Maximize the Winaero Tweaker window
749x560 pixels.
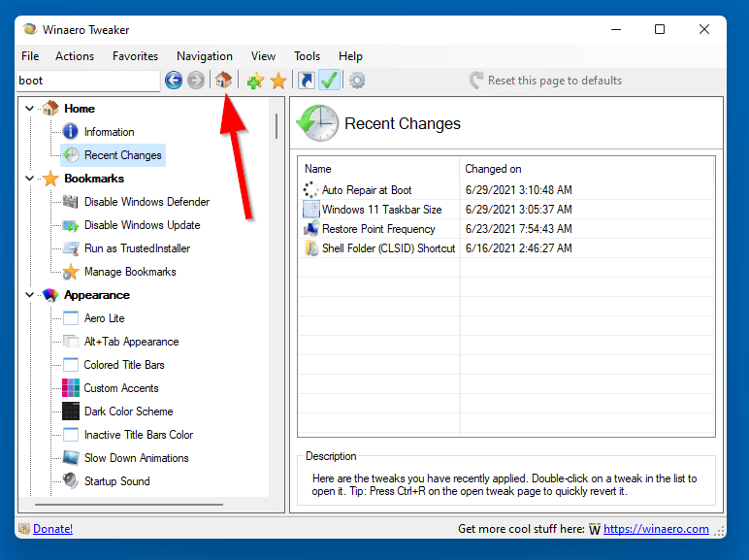point(660,29)
